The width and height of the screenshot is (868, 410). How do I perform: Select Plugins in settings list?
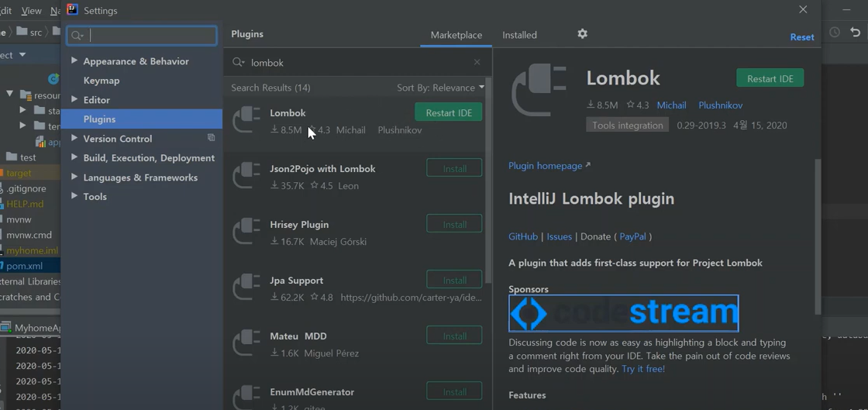click(x=141, y=119)
